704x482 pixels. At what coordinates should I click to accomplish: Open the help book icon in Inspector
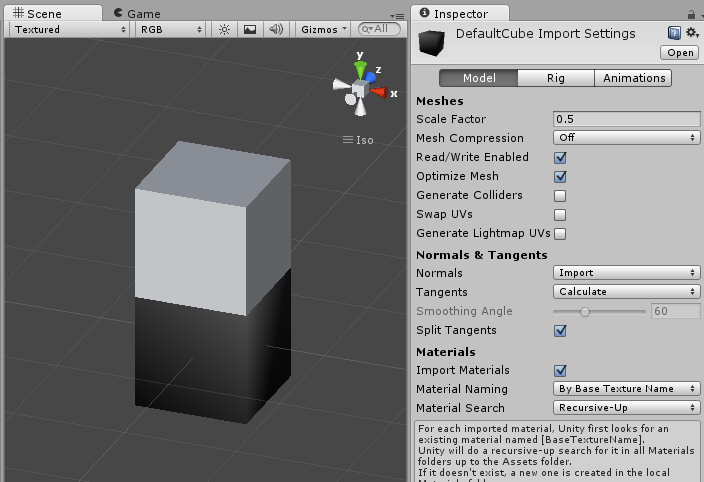tap(674, 34)
